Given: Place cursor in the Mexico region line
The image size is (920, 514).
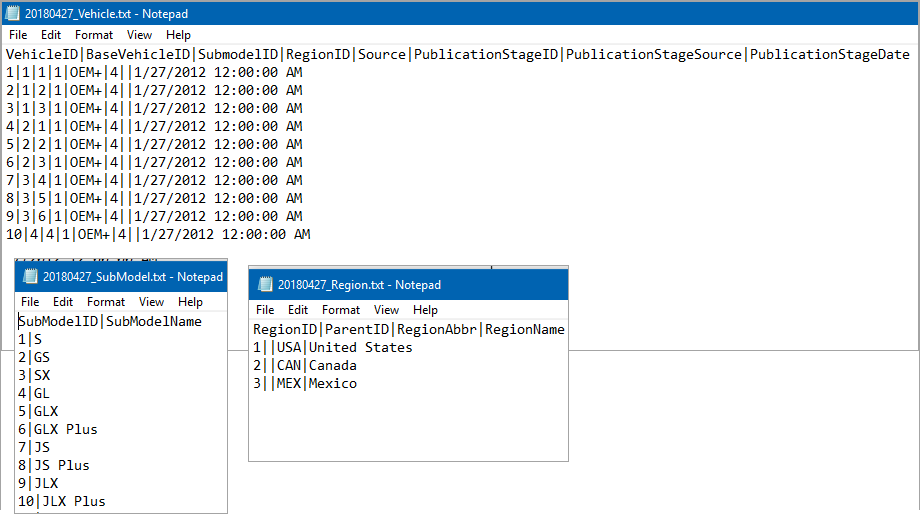Looking at the screenshot, I should click(305, 384).
